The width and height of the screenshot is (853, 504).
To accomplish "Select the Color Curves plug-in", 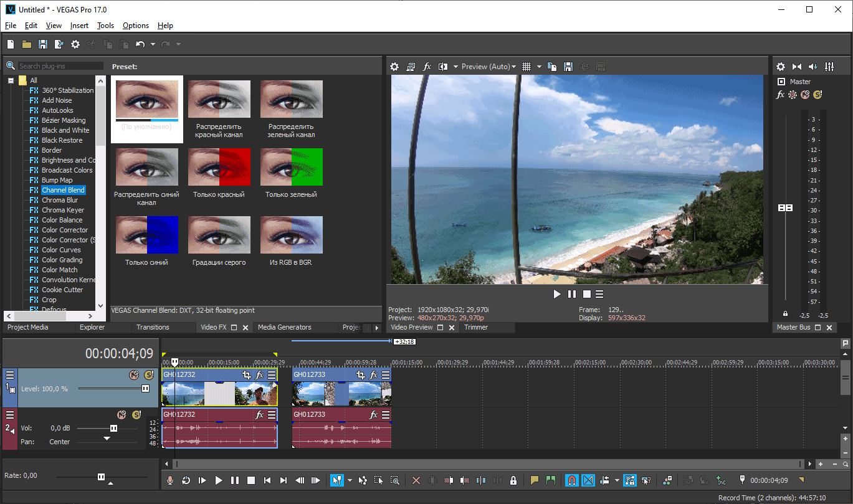I will [x=61, y=250].
